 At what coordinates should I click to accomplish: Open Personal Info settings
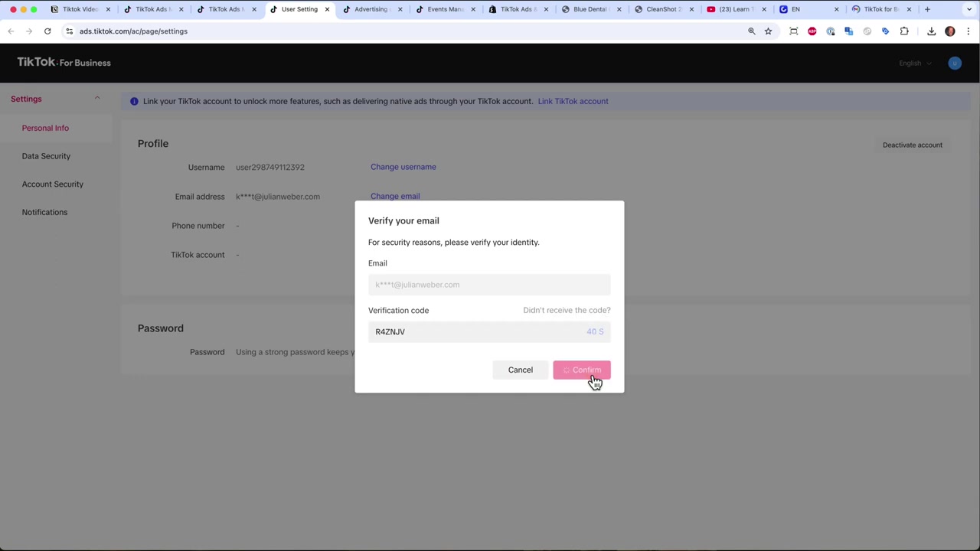pos(45,128)
